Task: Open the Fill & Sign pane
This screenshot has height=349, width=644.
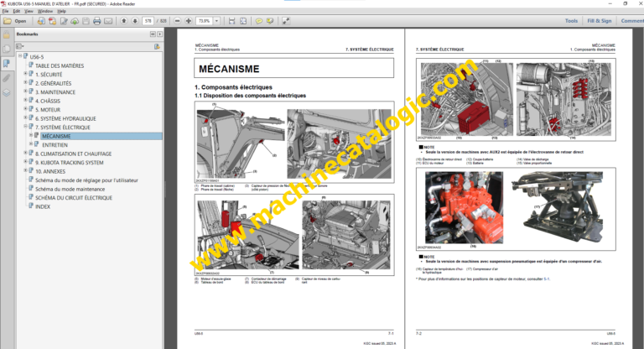Action: pyautogui.click(x=600, y=21)
